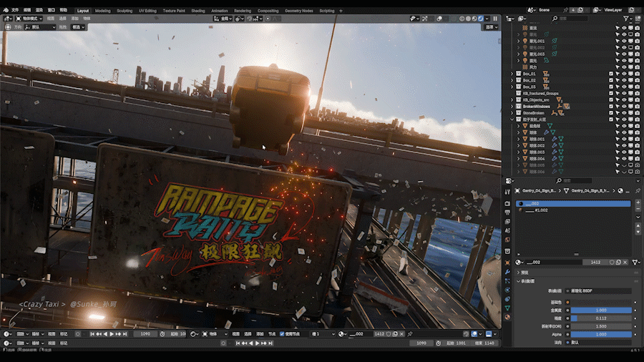Open the viewport object mode dropdown
This screenshot has height=362, width=644.
tap(29, 19)
